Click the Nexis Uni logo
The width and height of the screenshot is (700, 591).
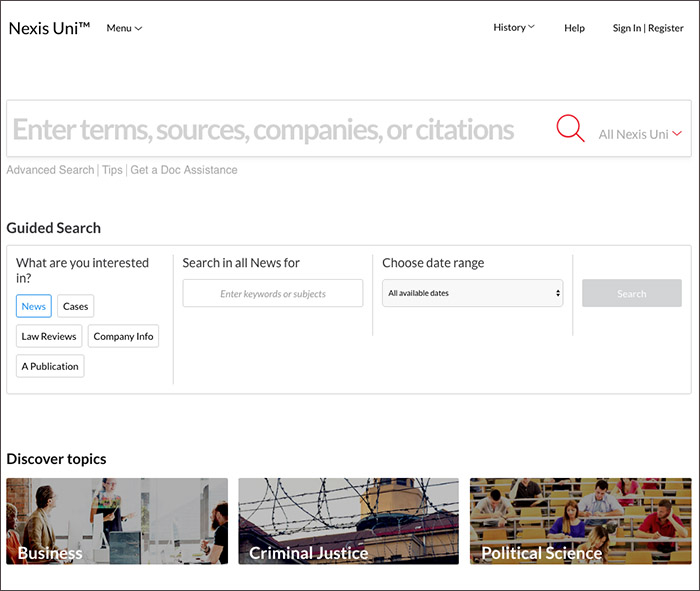(x=50, y=28)
